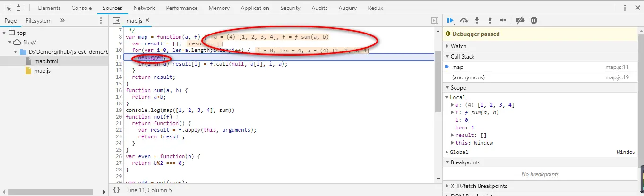644x196 pixels.
Task: Click line number 19 in gutter
Action: pos(119,110)
